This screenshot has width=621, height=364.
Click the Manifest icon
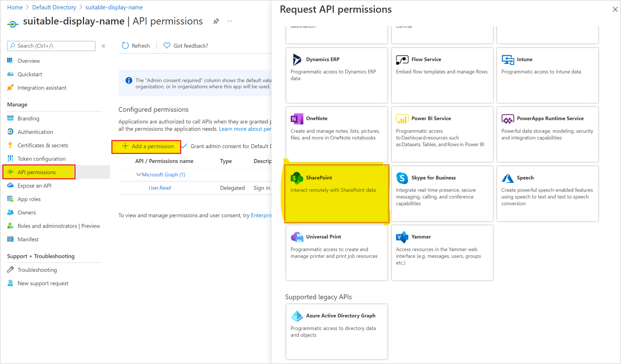click(x=10, y=239)
